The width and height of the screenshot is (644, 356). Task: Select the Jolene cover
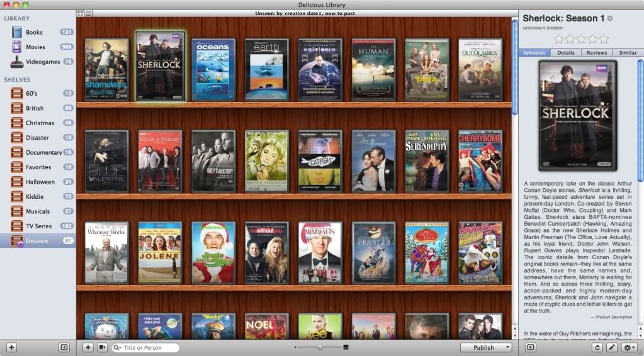[x=160, y=253]
